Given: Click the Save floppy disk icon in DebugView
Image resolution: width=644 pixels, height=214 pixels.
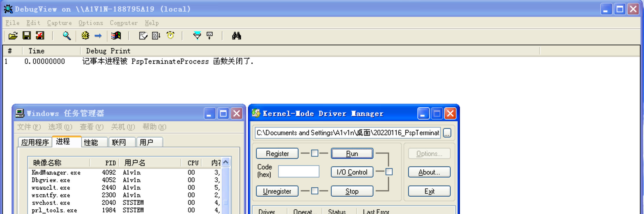Looking at the screenshot, I should [x=27, y=36].
